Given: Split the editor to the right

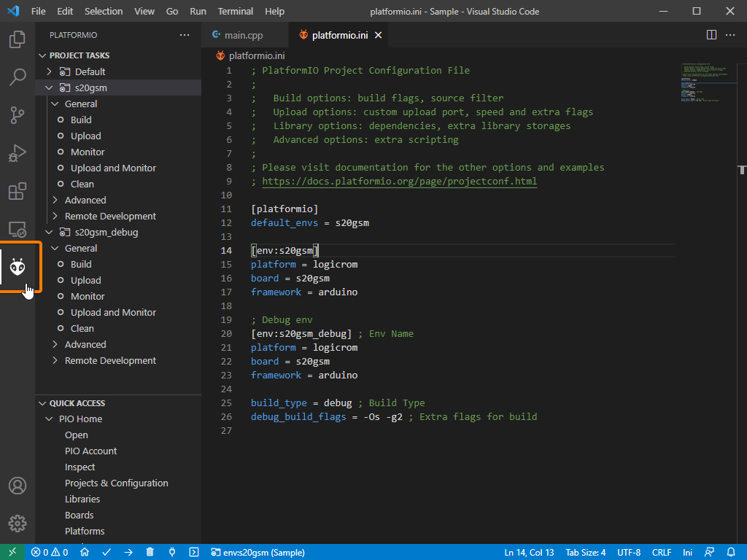Looking at the screenshot, I should 711,35.
